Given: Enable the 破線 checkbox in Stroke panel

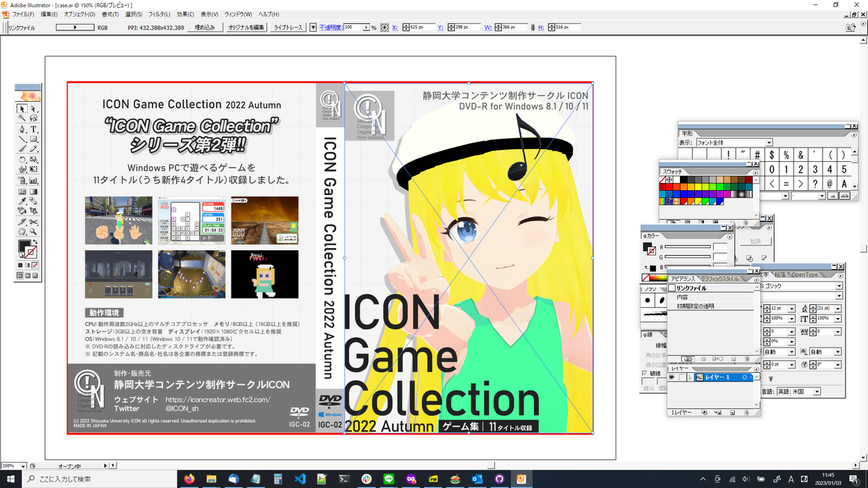Looking at the screenshot, I should coord(644,373).
